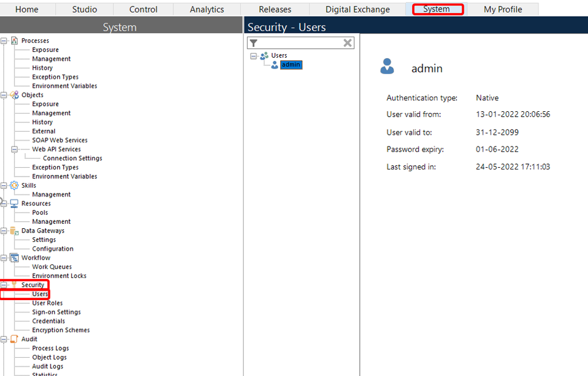Collapse the Workflow node
Viewport: 588px width, 376px height.
(x=4, y=258)
